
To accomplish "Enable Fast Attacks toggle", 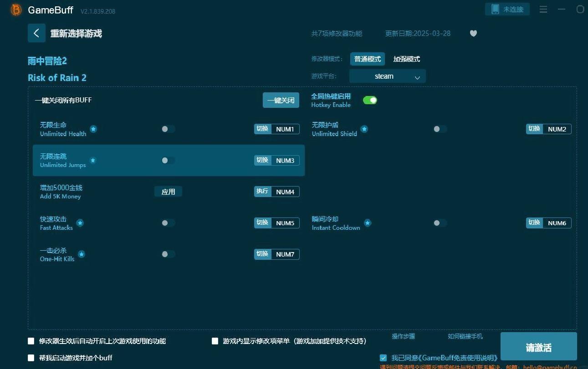I will pyautogui.click(x=168, y=223).
